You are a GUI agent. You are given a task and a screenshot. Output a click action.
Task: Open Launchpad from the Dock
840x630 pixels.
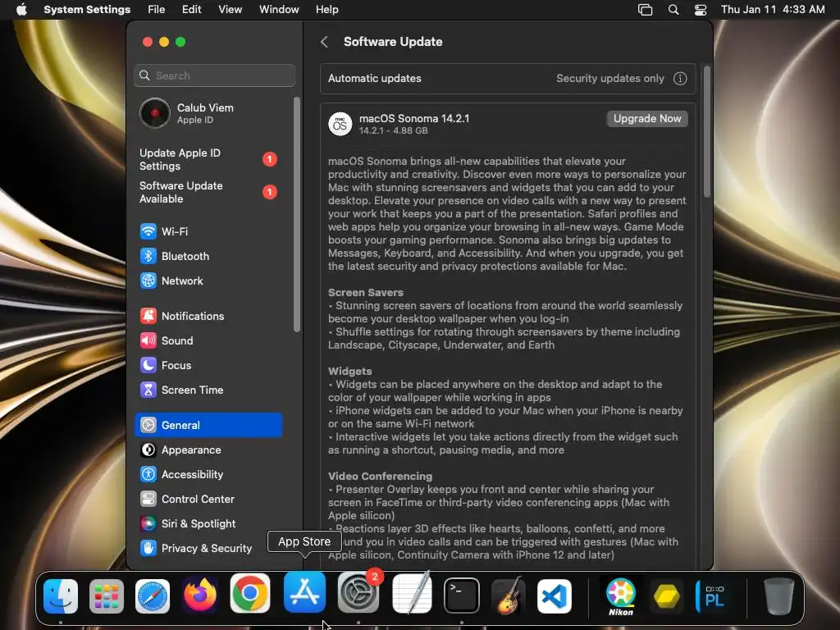click(x=106, y=596)
